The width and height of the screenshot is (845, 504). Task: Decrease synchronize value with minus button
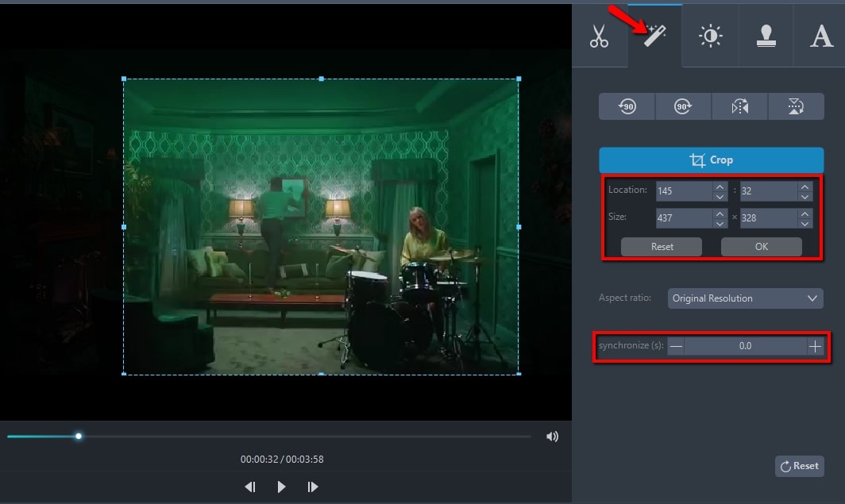tap(677, 346)
